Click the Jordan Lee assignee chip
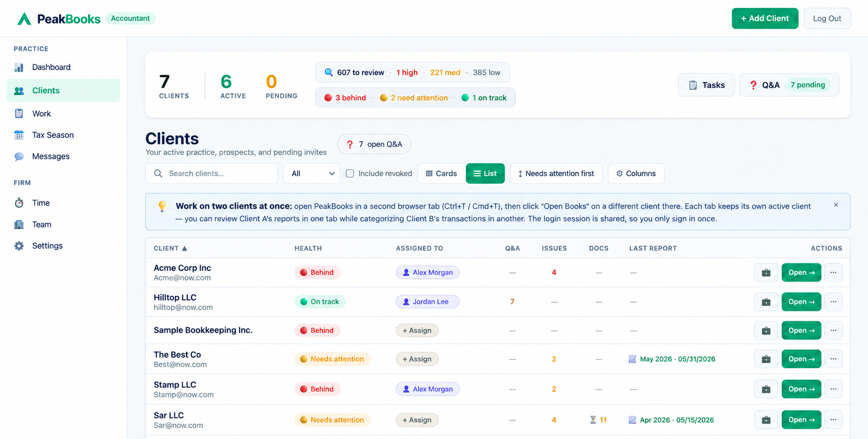The height and width of the screenshot is (439, 868). pos(428,302)
